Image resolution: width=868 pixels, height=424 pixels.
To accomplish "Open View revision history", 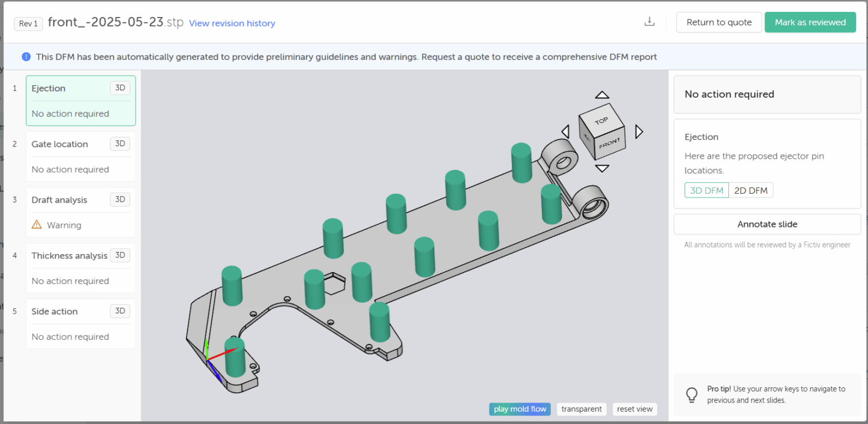I will [232, 23].
